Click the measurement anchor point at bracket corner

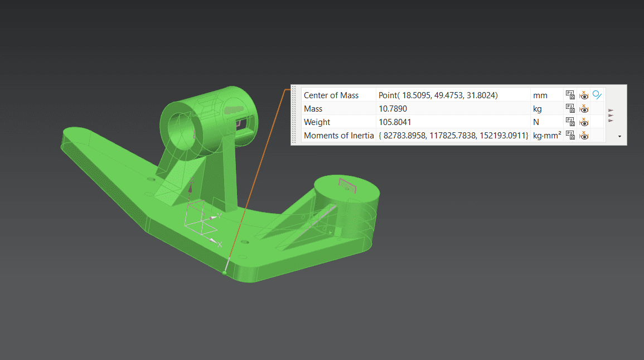coord(224,272)
